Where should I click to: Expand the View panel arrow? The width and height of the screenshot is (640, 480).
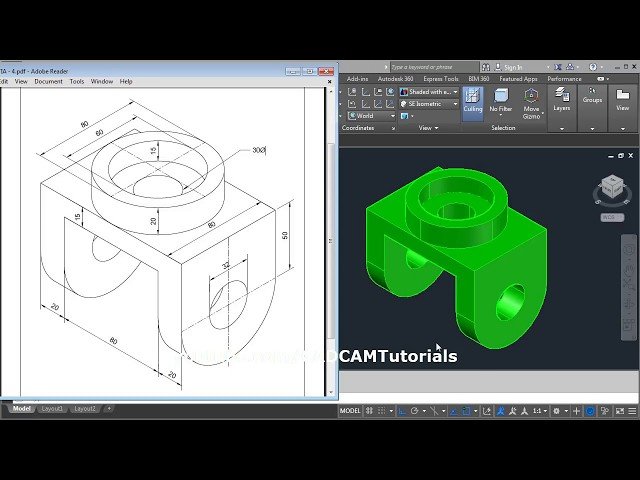pos(436,128)
